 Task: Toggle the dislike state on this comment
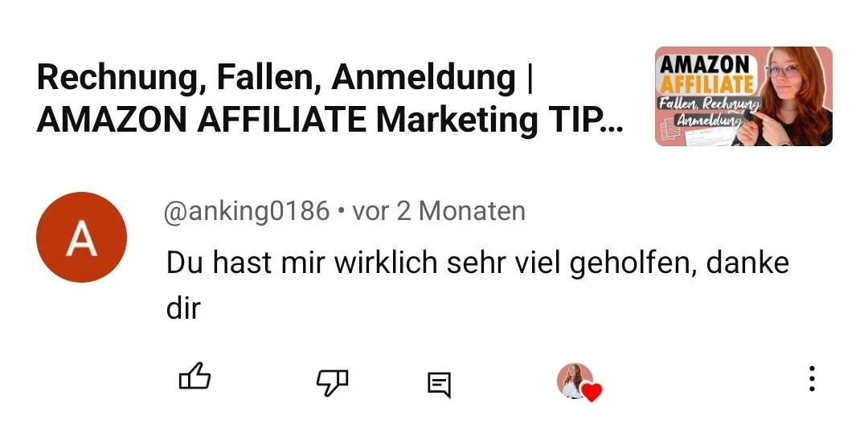pyautogui.click(x=332, y=381)
